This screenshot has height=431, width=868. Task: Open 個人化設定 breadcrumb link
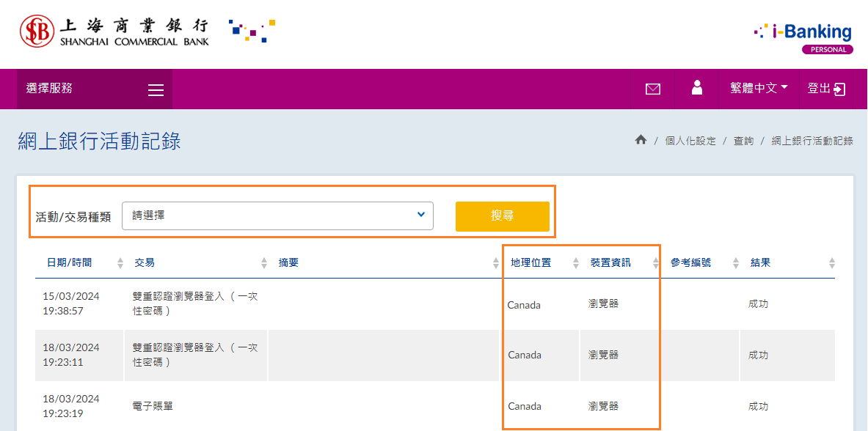point(690,141)
